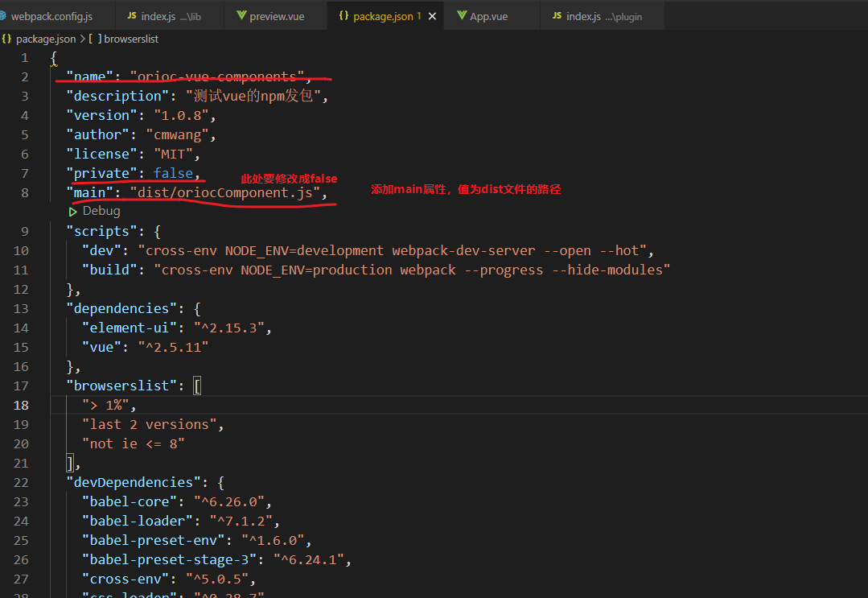Viewport: 868px width, 598px height.
Task: Click the "last 2 versions" entry
Action: (150, 425)
